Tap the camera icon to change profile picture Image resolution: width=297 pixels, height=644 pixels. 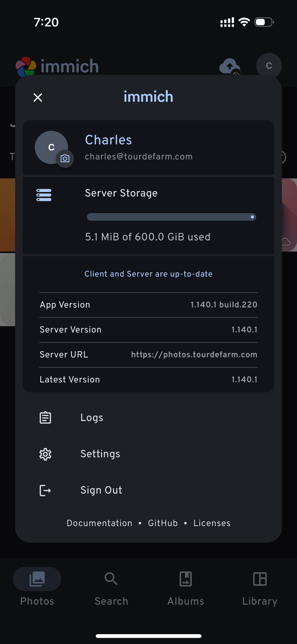click(65, 158)
